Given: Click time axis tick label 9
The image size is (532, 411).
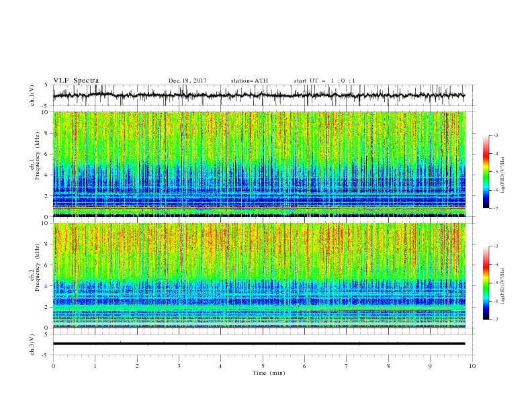Looking at the screenshot, I should tap(430, 366).
